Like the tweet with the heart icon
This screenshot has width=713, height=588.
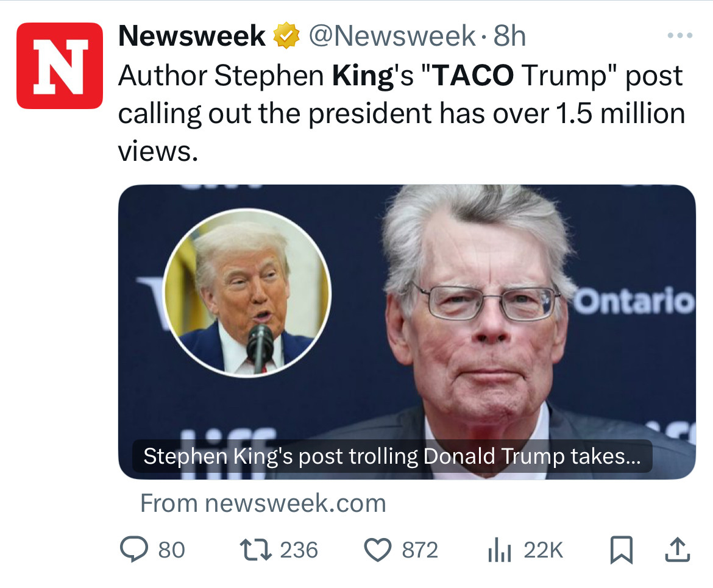[377, 550]
